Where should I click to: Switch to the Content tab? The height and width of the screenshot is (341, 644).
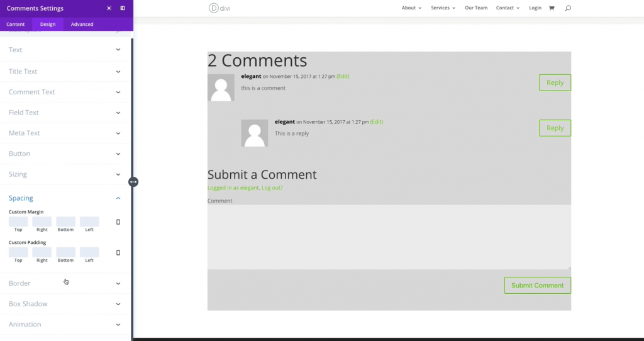pyautogui.click(x=16, y=25)
